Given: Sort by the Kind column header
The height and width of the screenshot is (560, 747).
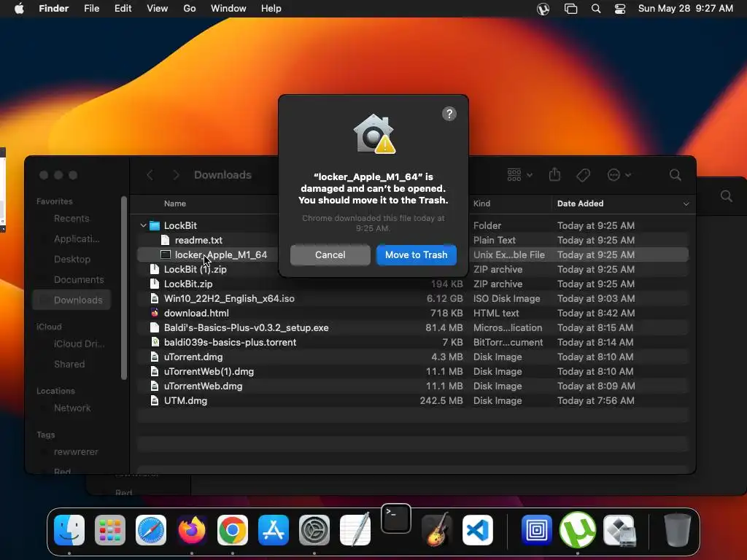Looking at the screenshot, I should pyautogui.click(x=481, y=203).
